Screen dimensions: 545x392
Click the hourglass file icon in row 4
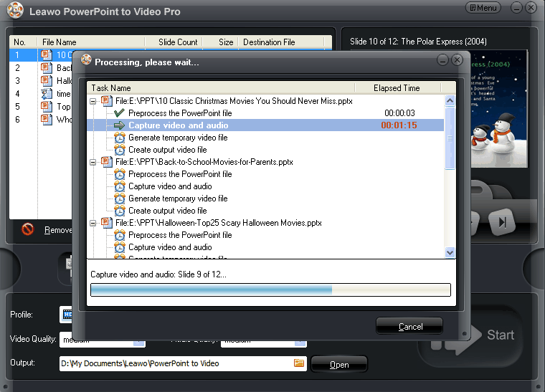coord(46,94)
